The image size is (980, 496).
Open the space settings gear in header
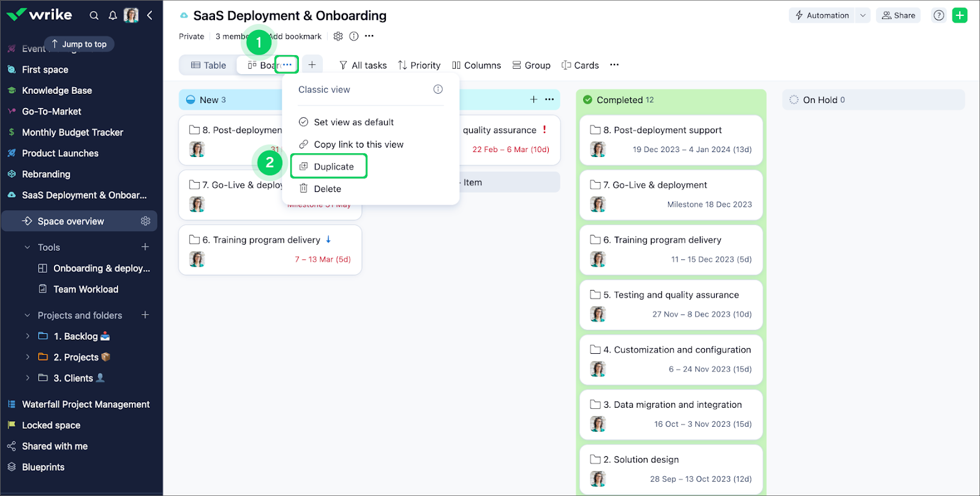coord(338,36)
